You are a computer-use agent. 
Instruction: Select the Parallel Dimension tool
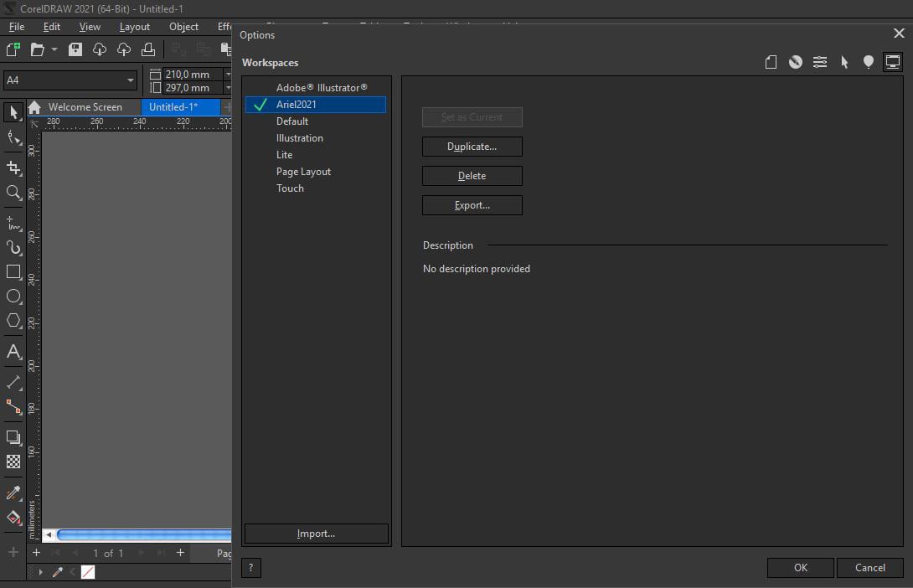click(x=13, y=383)
